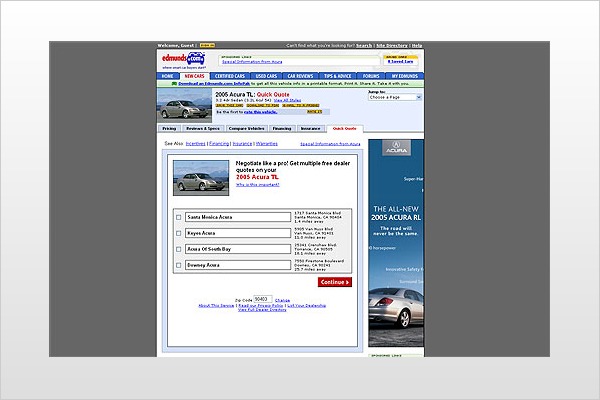Tick the Santa Monica Acura checkbox
The image size is (600, 400).
tap(178, 217)
